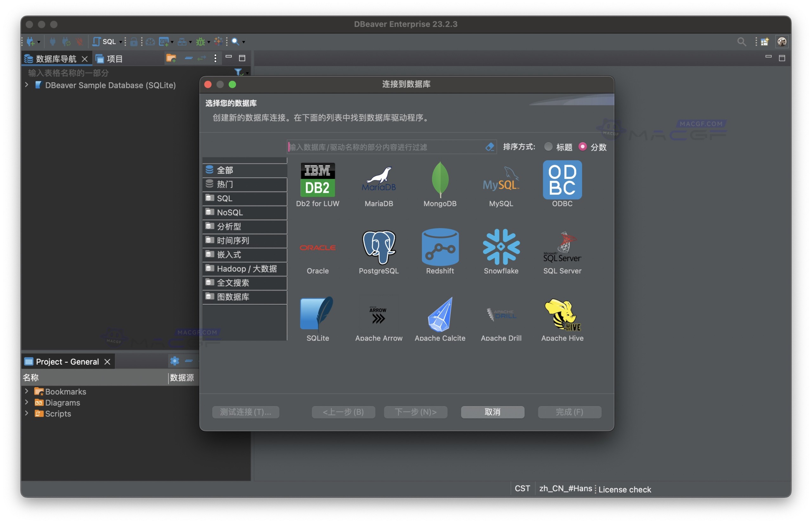
Task: Expand the Bookmarks folder in Project panel
Action: 27,391
